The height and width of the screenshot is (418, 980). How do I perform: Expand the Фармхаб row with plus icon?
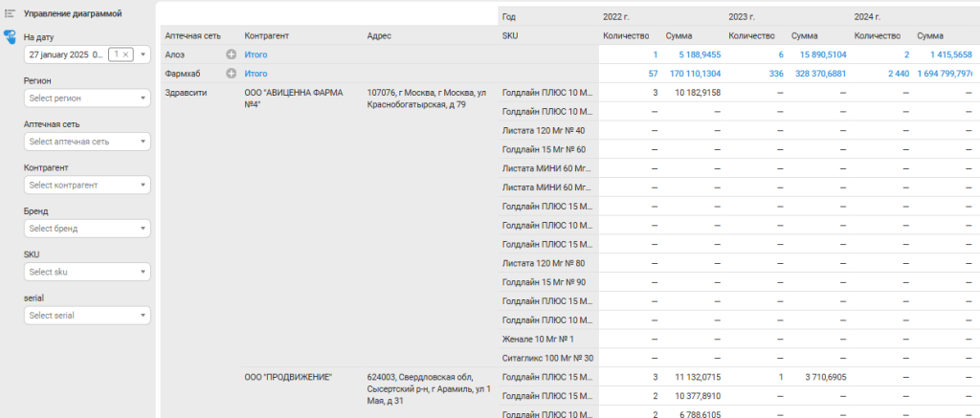point(232,74)
